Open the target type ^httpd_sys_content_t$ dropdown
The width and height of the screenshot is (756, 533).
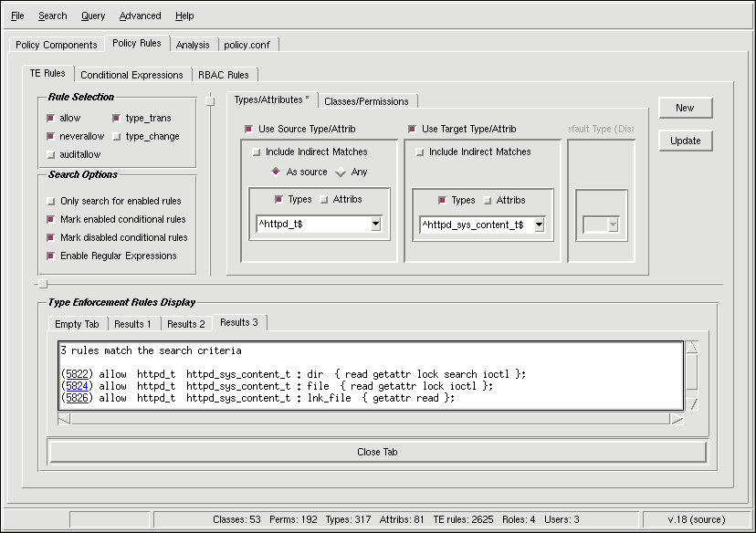click(x=539, y=225)
